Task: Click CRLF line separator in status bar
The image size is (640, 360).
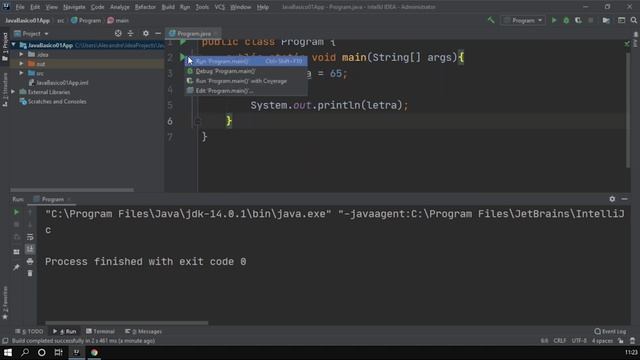Action: coord(560,341)
